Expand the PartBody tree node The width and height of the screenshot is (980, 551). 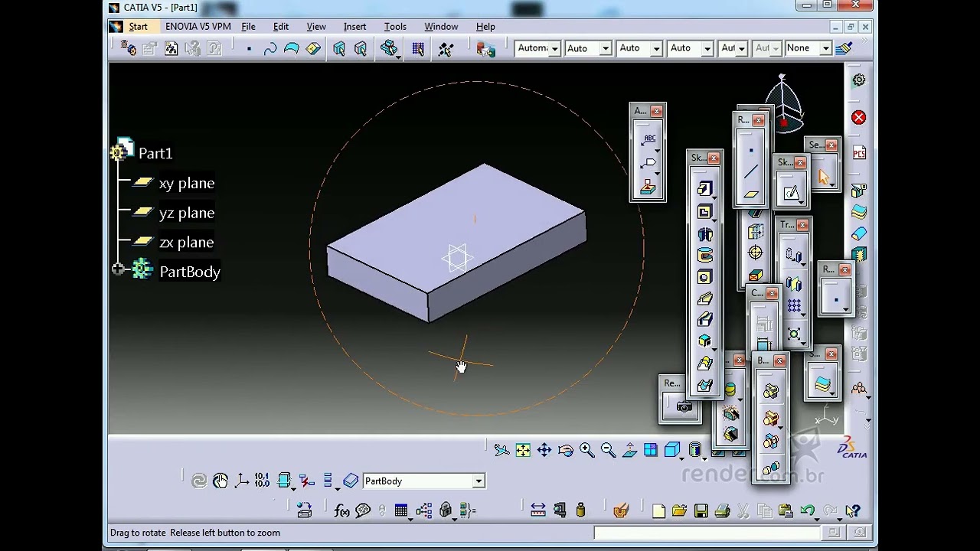[118, 269]
